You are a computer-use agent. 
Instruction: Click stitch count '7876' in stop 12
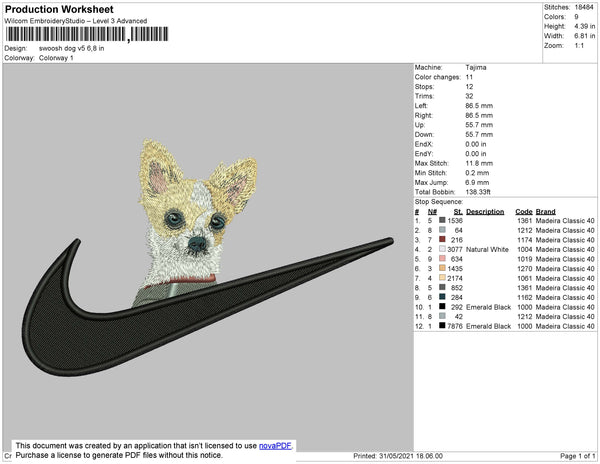click(x=455, y=326)
